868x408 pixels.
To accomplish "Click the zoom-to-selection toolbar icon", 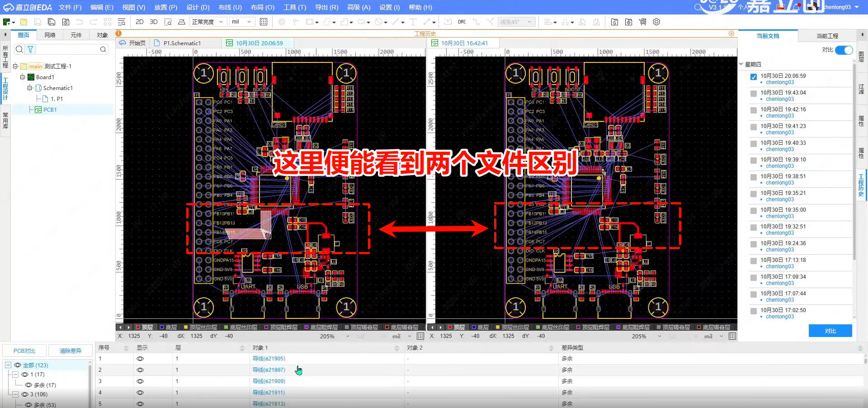I will [168, 22].
